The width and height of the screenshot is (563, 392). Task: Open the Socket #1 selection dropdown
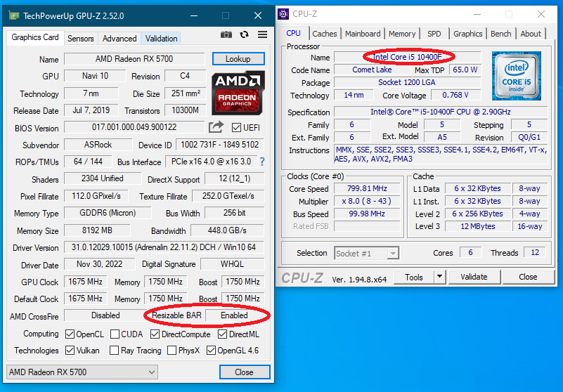coord(367,254)
